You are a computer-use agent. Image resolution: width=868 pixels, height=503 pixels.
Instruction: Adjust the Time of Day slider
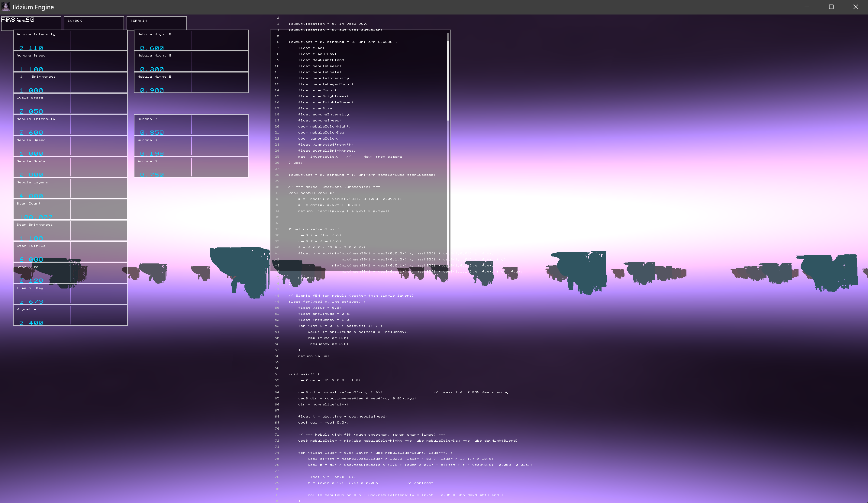tap(70, 294)
